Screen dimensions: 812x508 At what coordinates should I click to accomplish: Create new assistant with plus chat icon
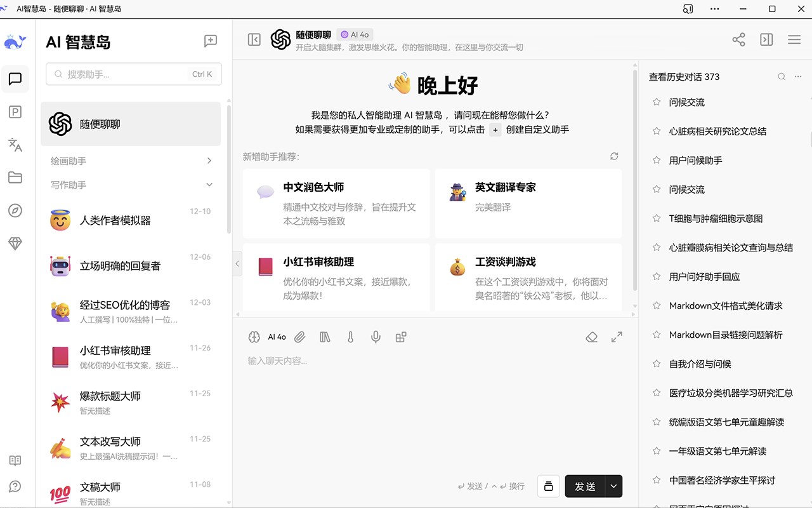pos(211,41)
